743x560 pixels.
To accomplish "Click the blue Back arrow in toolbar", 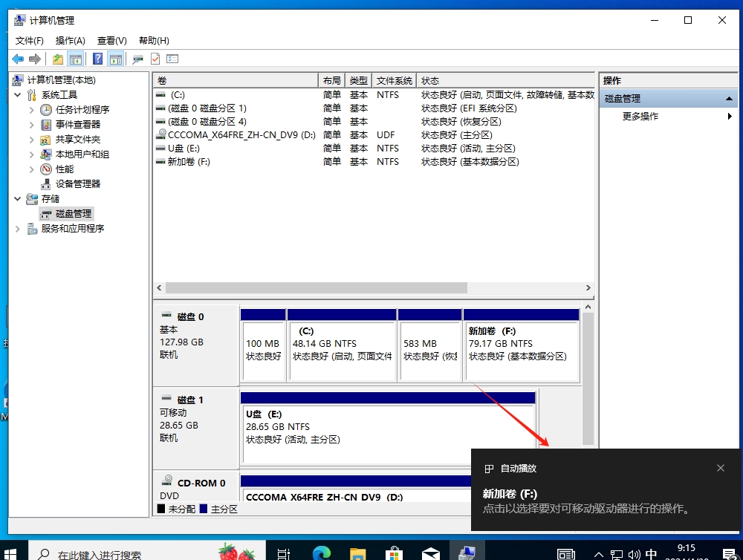I will tap(18, 59).
